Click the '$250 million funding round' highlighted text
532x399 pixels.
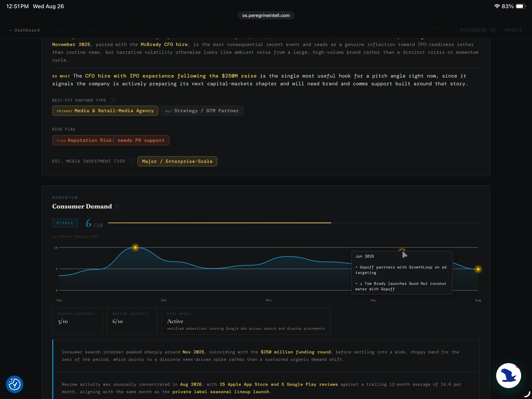[x=296, y=352]
